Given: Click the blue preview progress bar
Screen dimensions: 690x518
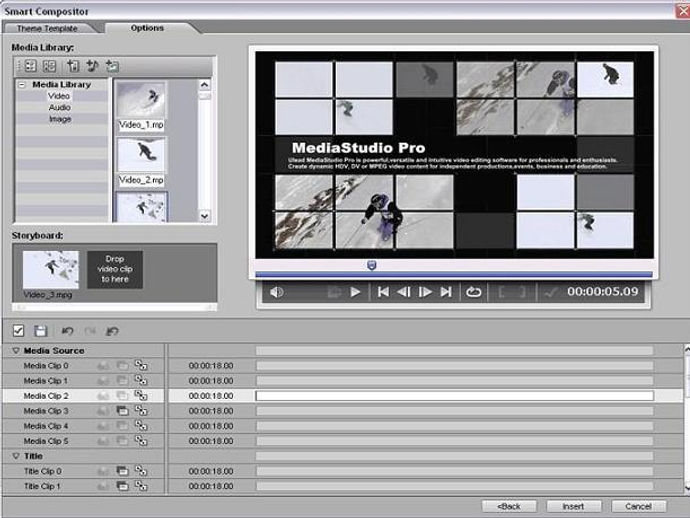Looking at the screenshot, I should click(454, 275).
